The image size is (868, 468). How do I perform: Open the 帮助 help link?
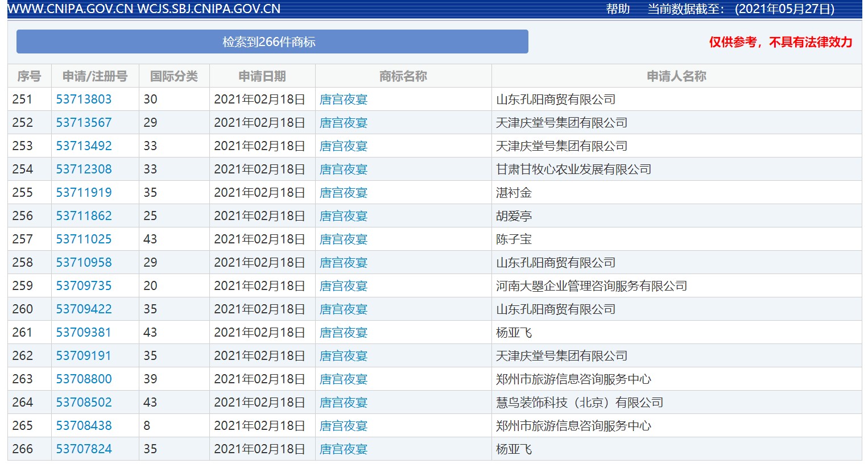tap(619, 9)
